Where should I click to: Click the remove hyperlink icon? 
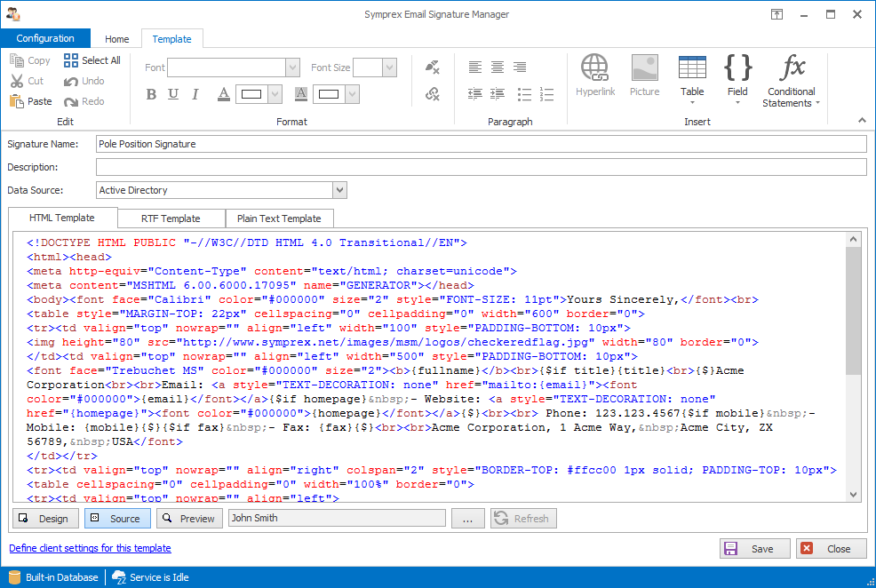pyautogui.click(x=433, y=94)
